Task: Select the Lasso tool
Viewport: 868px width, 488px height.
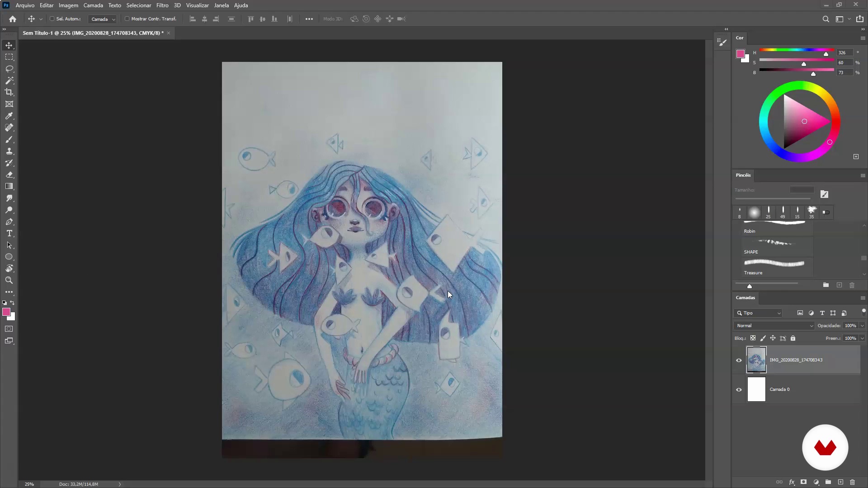Action: click(9, 69)
